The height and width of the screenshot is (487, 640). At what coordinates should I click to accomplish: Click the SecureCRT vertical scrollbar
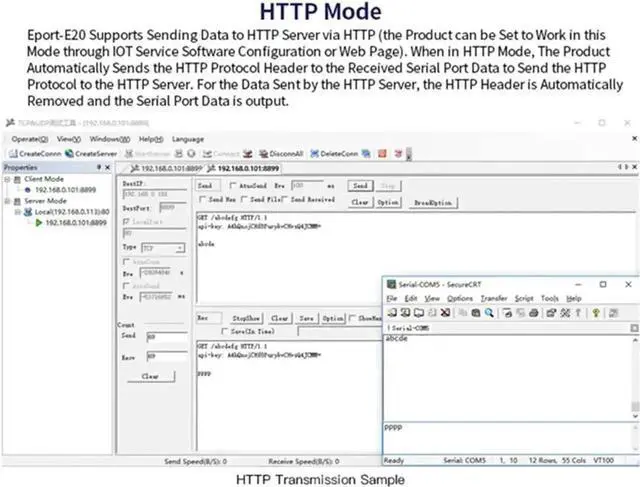tap(635, 375)
